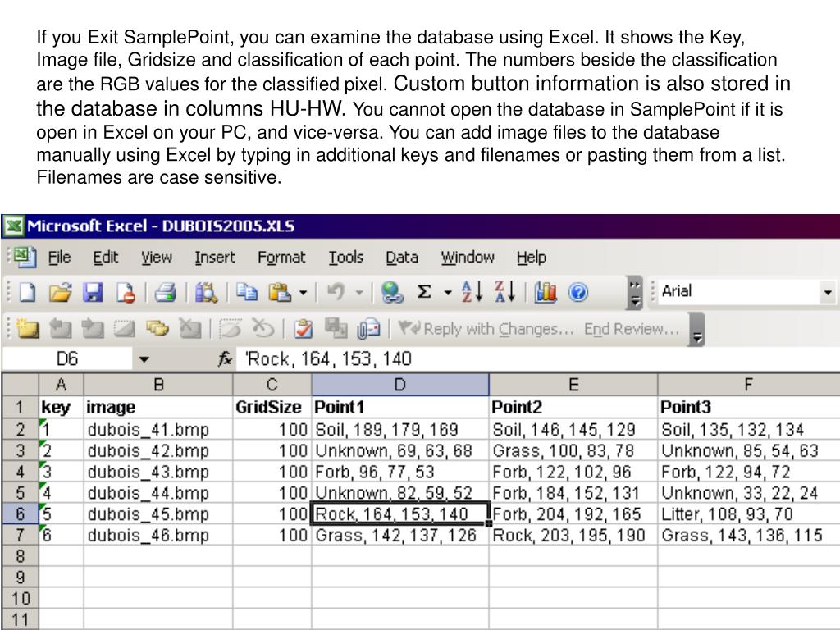Expand standard toolbar options chevron

(x=635, y=293)
